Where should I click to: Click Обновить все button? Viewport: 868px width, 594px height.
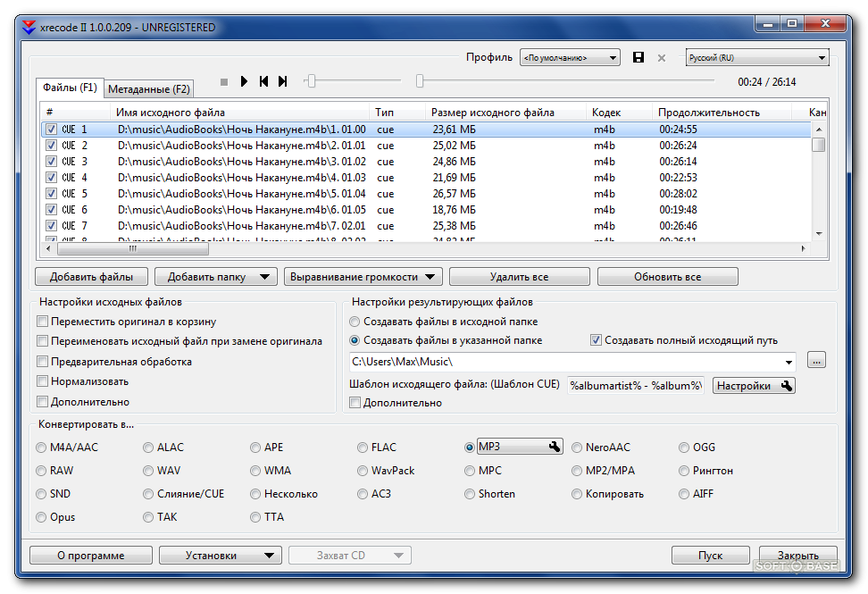[x=668, y=277]
